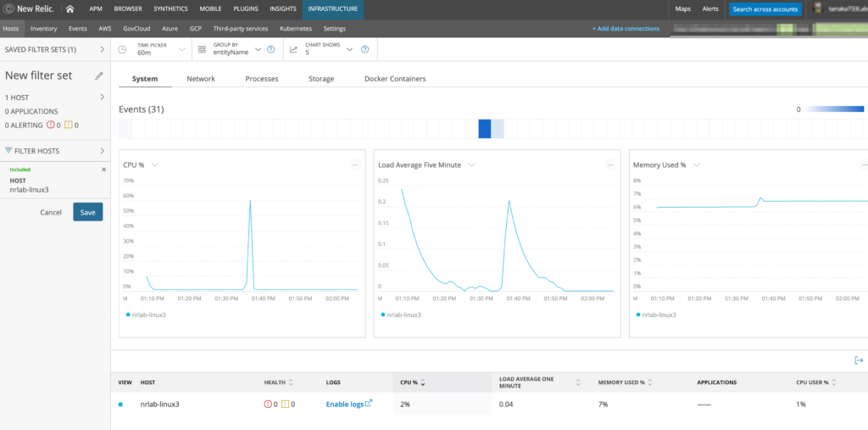The image size is (868, 430).
Task: Edit the filter set name with pencil icon
Action: pyautogui.click(x=99, y=75)
